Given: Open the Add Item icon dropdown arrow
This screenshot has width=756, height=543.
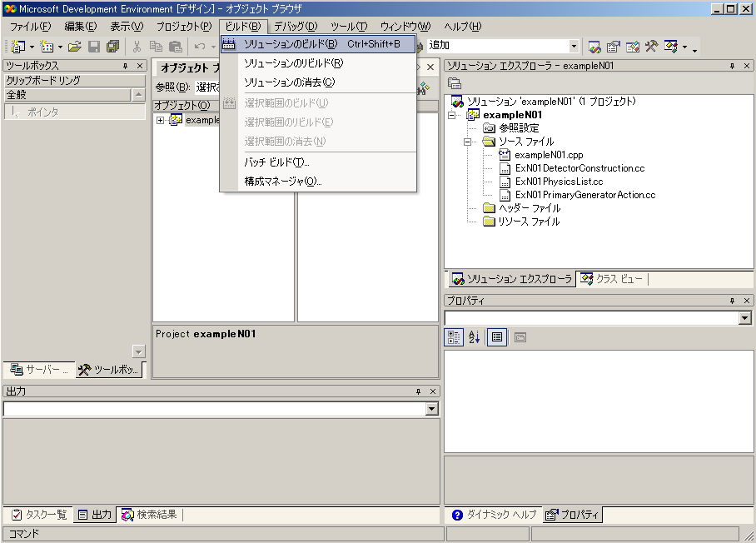Looking at the screenshot, I should [60, 47].
